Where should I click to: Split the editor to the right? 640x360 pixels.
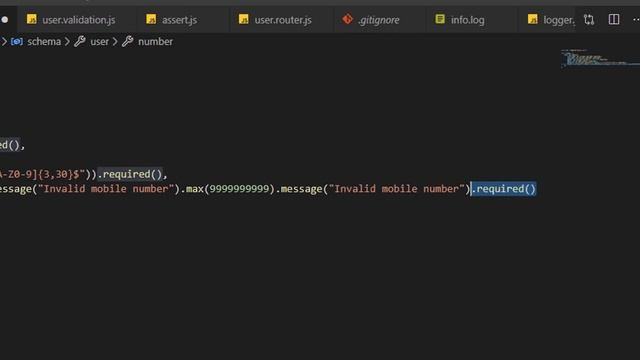click(614, 20)
